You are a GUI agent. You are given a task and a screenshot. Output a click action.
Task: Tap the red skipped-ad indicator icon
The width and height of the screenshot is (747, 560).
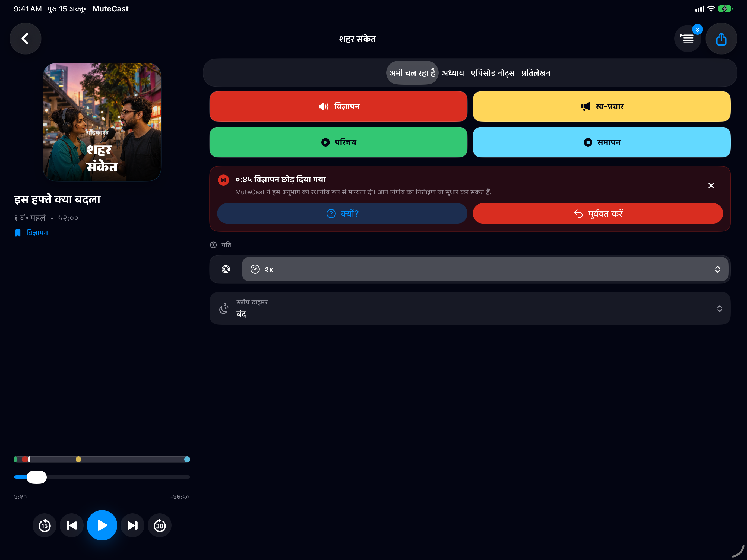click(224, 180)
